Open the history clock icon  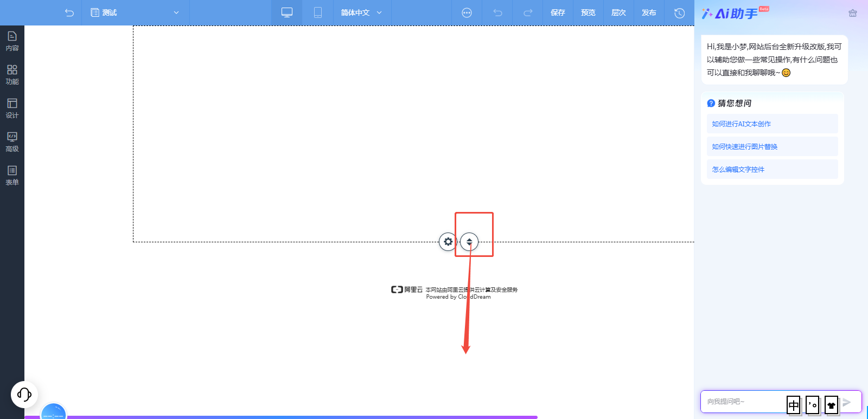[679, 12]
